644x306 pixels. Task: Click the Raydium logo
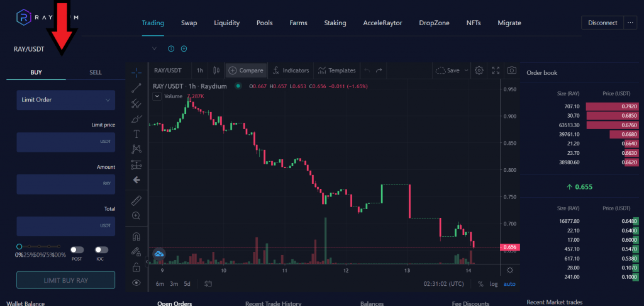coord(47,17)
